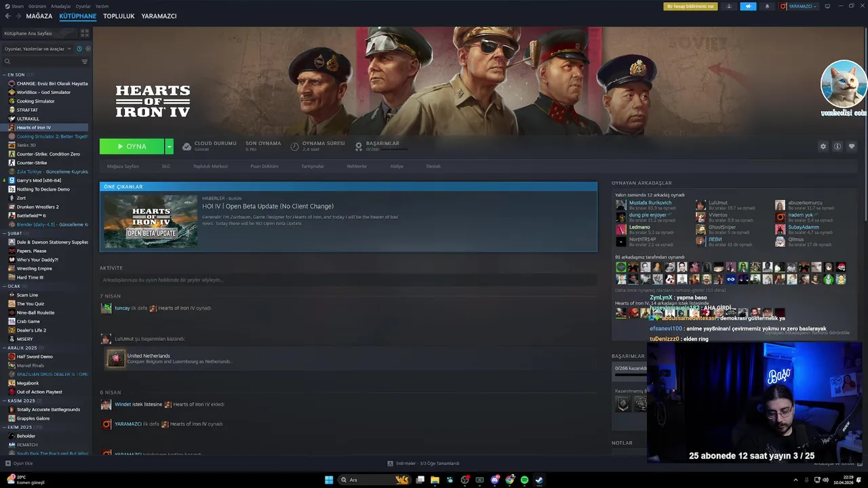The height and width of the screenshot is (488, 868).
Task: Enter Big Picture mode icon
Action: point(827,6)
